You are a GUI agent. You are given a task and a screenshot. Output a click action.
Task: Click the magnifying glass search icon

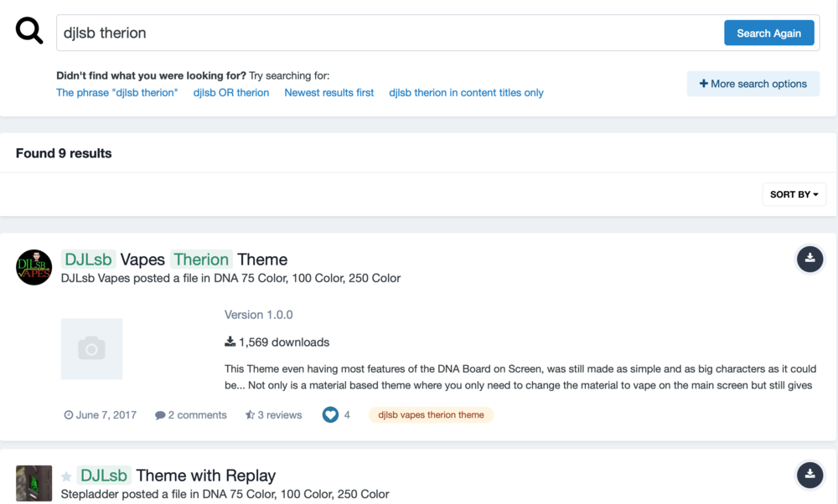pyautogui.click(x=28, y=30)
